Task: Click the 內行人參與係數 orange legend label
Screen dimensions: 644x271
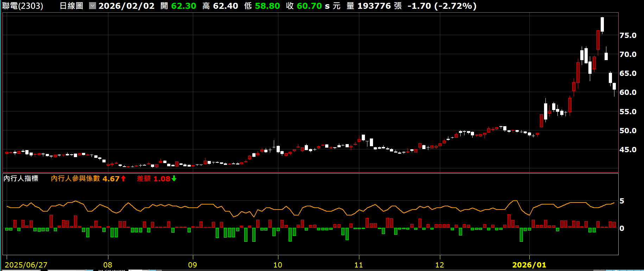Action: pos(75,179)
